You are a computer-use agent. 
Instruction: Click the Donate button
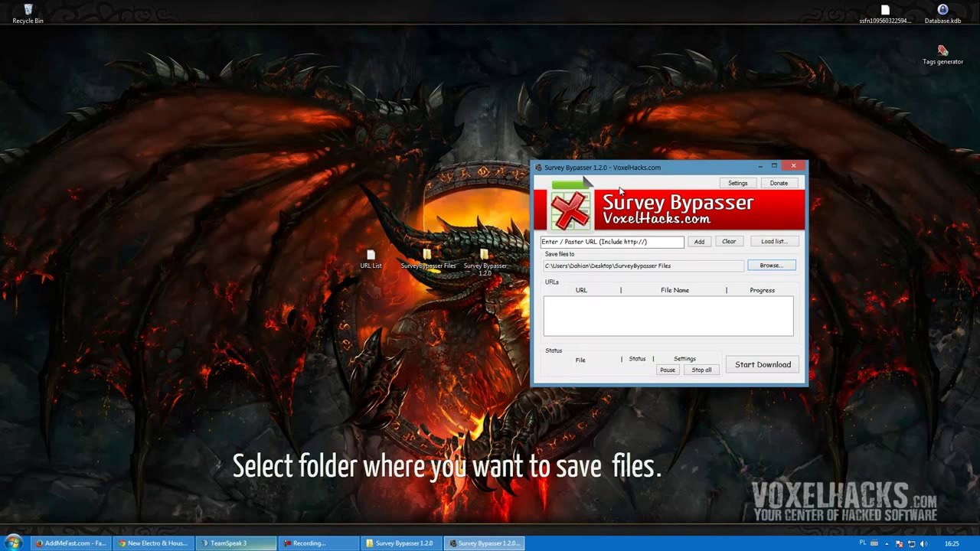779,183
